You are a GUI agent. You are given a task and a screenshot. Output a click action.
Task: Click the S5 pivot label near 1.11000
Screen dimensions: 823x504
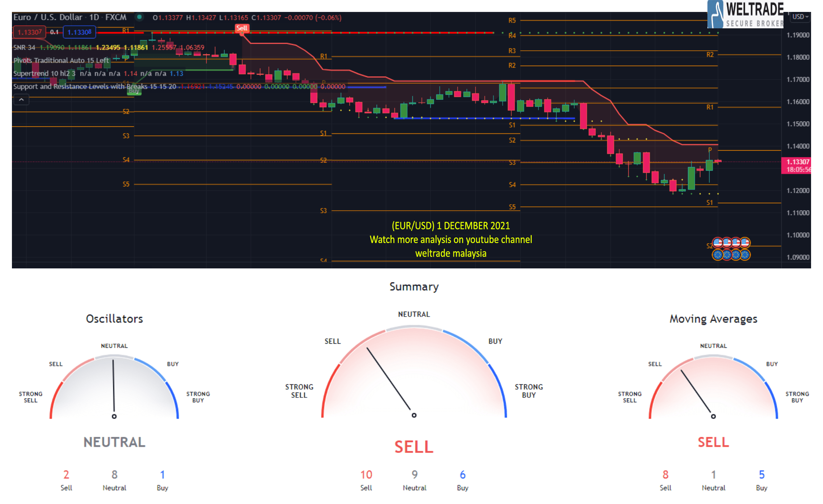[x=512, y=207]
